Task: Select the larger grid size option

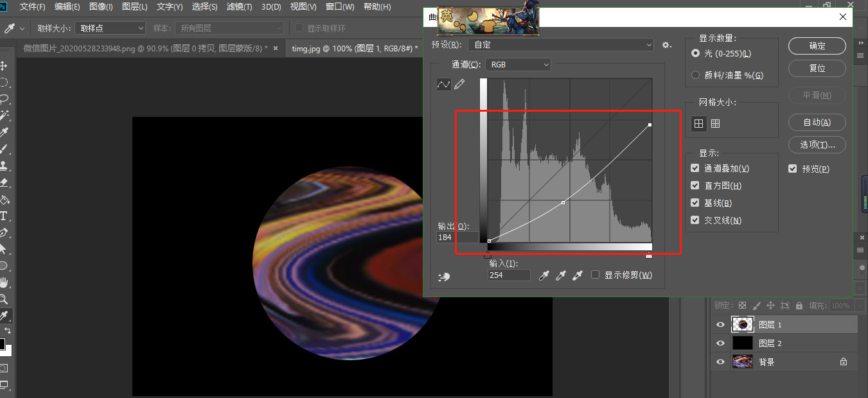Action: pos(698,123)
